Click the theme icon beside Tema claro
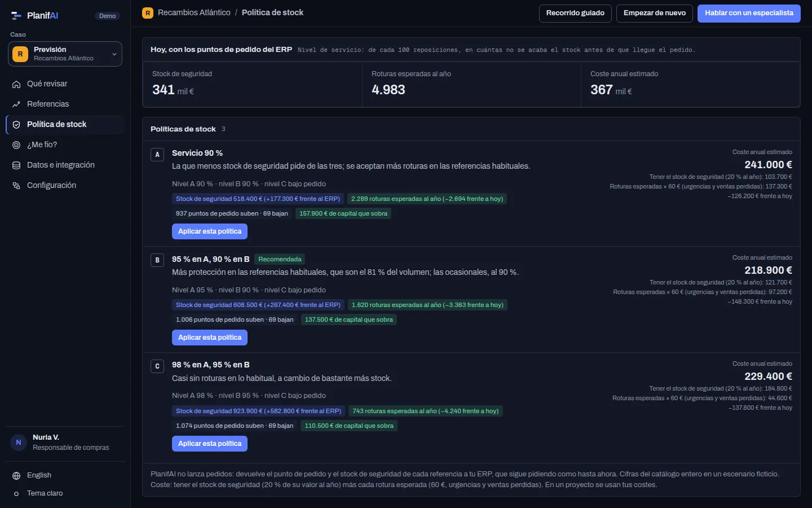This screenshot has width=812, height=508. point(16,494)
